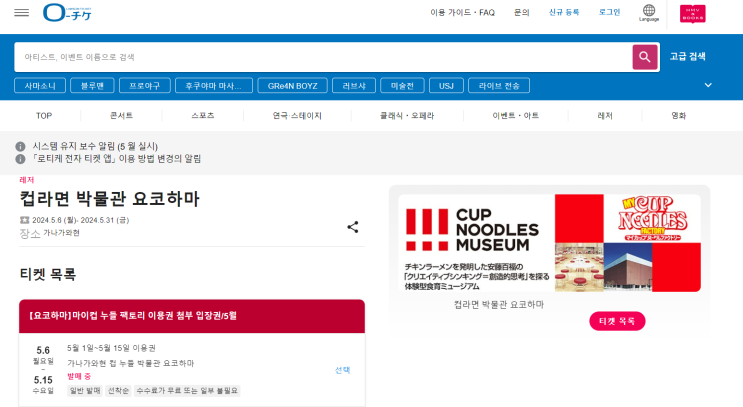Image resolution: width=743 pixels, height=407 pixels.
Task: Choose the 라이브 전송 keyword tag
Action: click(499, 86)
